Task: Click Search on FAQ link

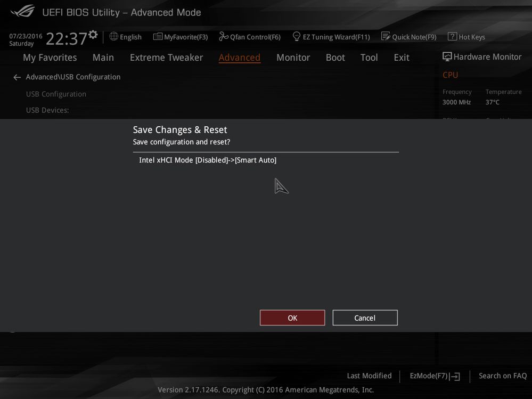Action: (x=503, y=376)
